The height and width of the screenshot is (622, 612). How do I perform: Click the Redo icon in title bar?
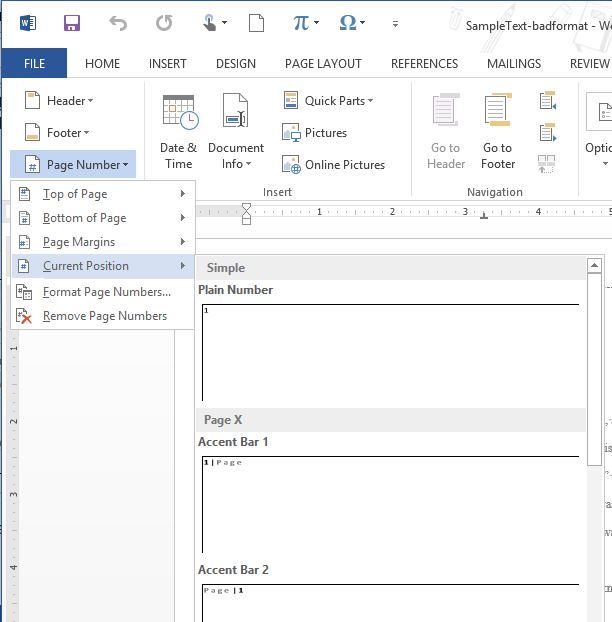click(164, 23)
